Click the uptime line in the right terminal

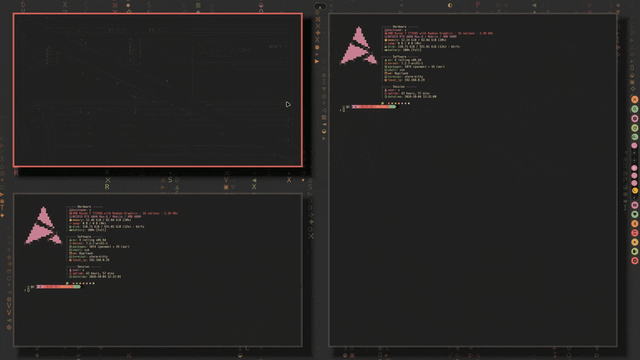tap(407, 93)
